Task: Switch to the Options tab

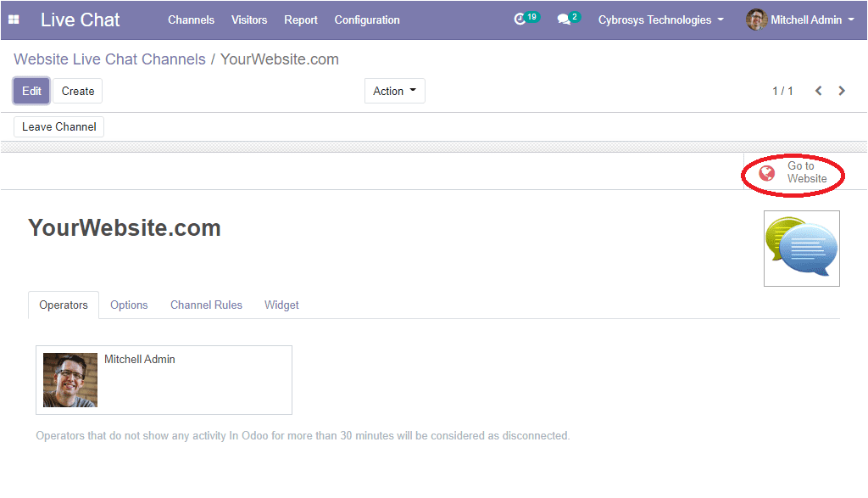Action: (x=129, y=305)
